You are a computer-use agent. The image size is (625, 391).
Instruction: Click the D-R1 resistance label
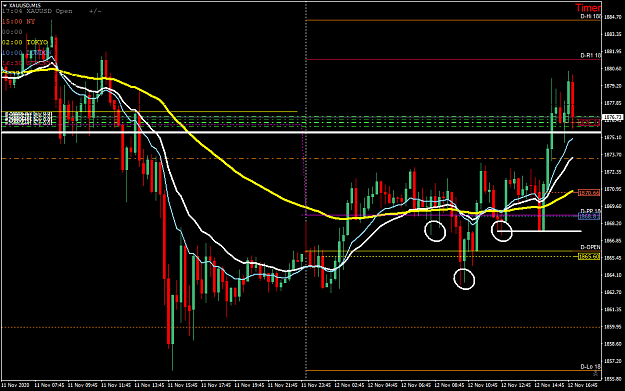[x=590, y=55]
